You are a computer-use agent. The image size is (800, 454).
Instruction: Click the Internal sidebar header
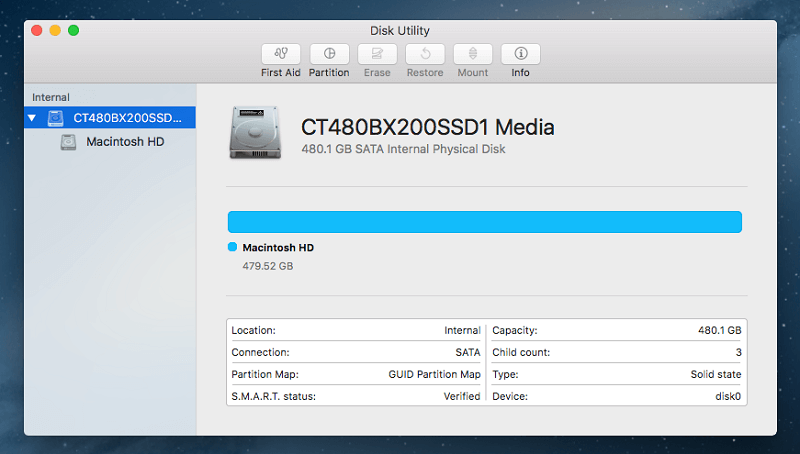pyautogui.click(x=51, y=97)
